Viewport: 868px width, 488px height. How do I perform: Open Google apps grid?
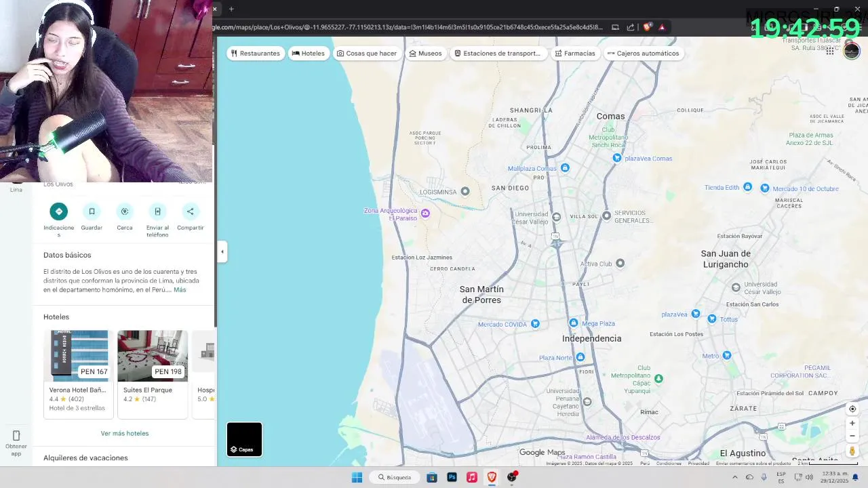830,51
